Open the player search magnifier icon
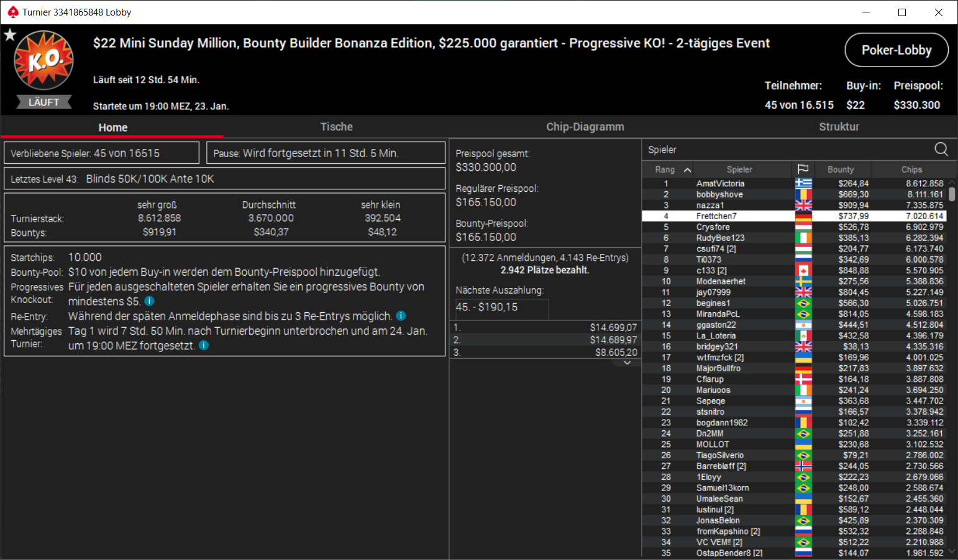Viewport: 958px width, 560px height. (941, 149)
